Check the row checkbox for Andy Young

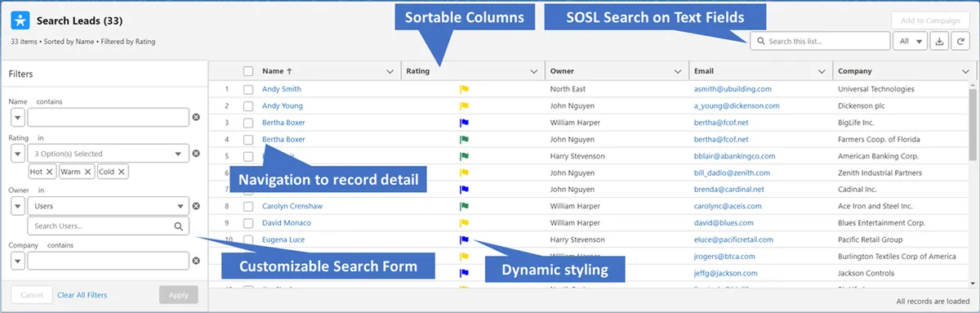coord(248,106)
